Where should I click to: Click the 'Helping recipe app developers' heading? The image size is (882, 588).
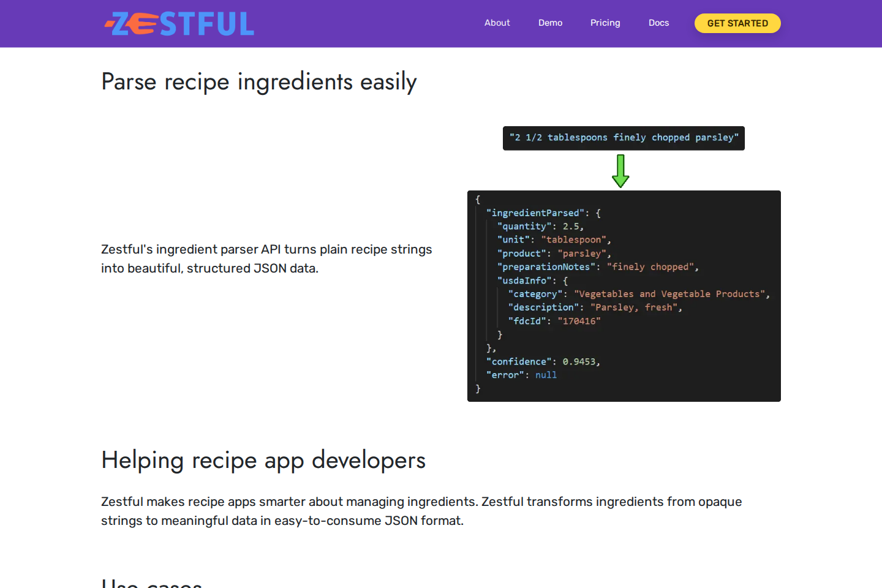(263, 460)
